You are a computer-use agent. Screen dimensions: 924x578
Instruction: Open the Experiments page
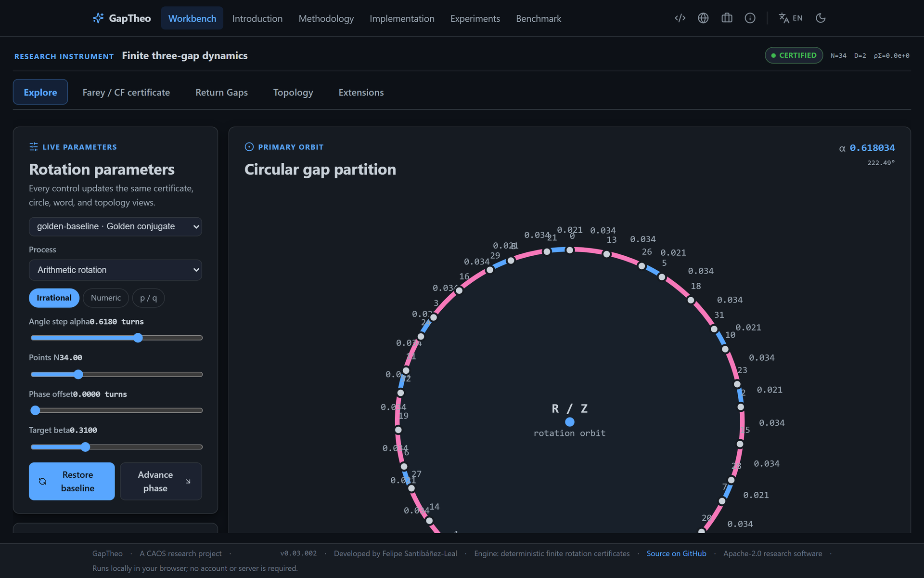click(x=475, y=18)
